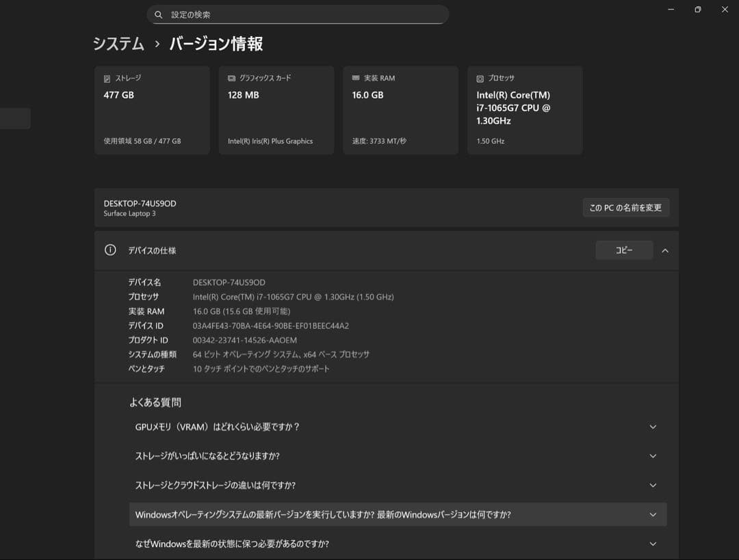The height and width of the screenshot is (560, 739).
Task: Expand the ストレージがいっぱいになるとどうなりますか FAQ
Action: (x=653, y=455)
